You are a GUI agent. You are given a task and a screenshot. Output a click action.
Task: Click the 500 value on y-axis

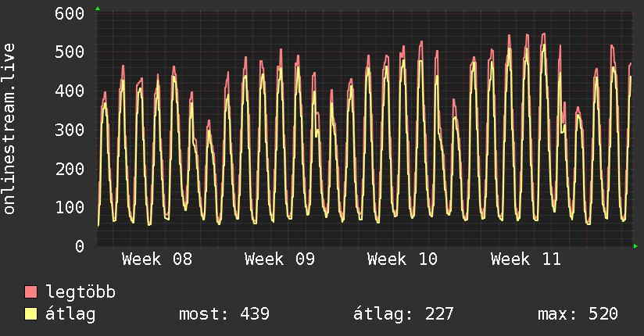point(70,52)
